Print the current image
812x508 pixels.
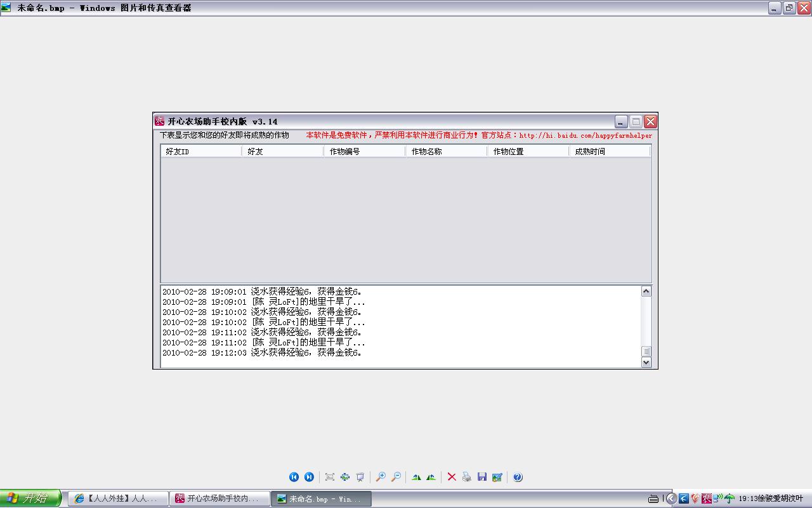pyautogui.click(x=467, y=477)
